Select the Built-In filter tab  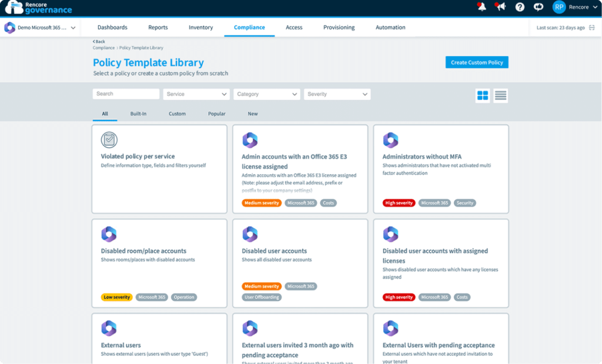[x=138, y=113]
